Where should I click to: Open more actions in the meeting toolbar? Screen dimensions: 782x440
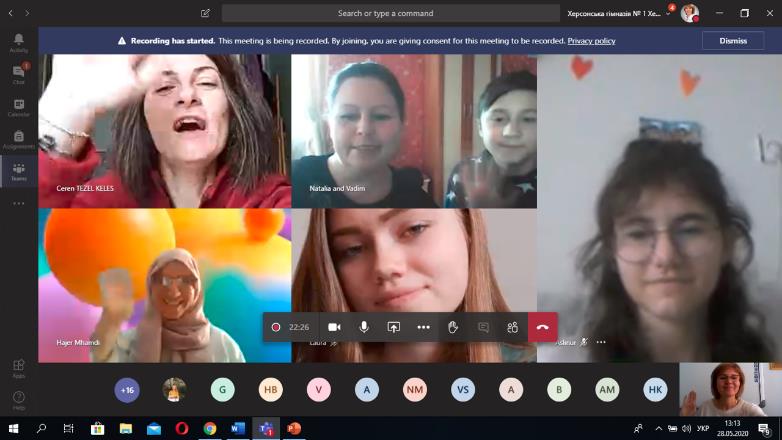point(423,327)
